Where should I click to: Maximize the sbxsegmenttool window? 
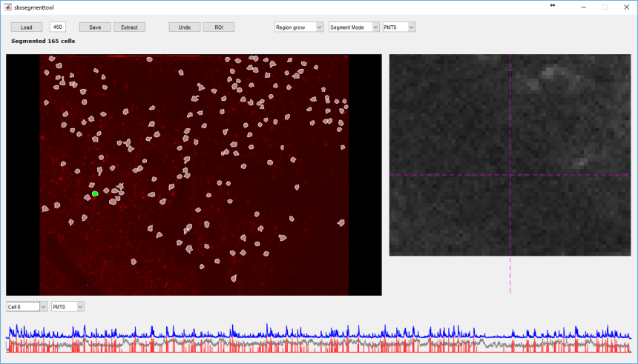[x=604, y=7]
